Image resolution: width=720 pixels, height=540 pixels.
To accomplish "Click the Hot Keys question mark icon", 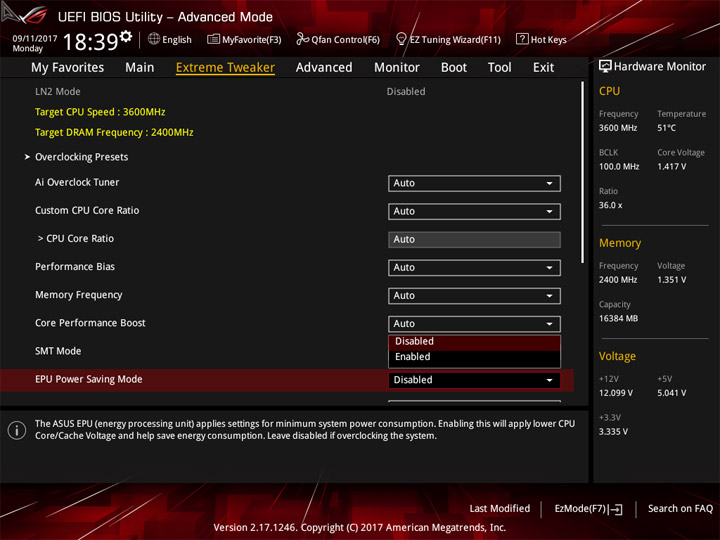I will point(522,39).
